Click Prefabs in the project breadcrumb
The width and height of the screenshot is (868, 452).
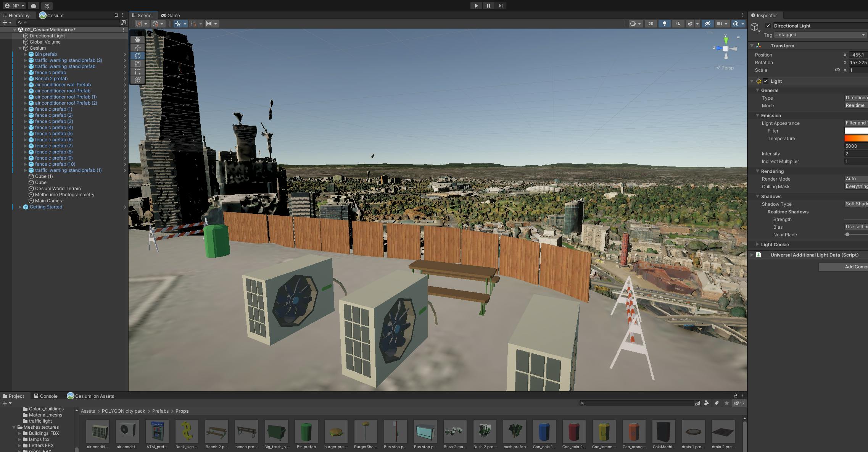[160, 411]
